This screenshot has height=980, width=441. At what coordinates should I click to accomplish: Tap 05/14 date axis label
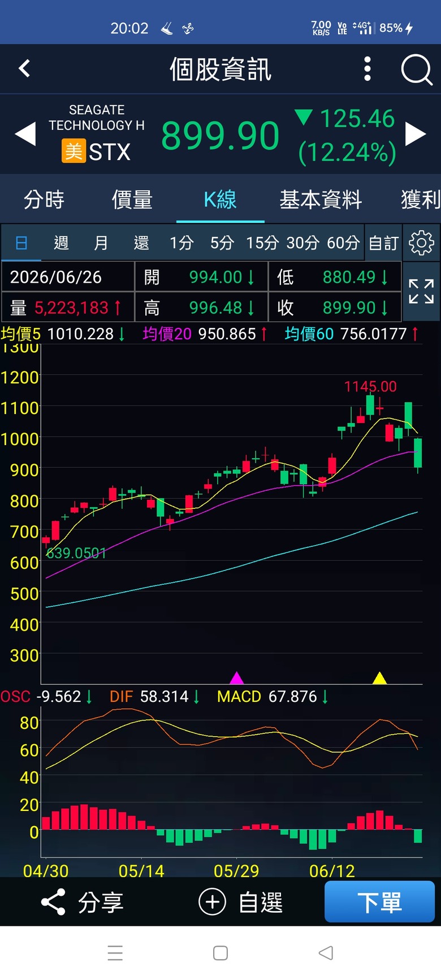click(141, 871)
